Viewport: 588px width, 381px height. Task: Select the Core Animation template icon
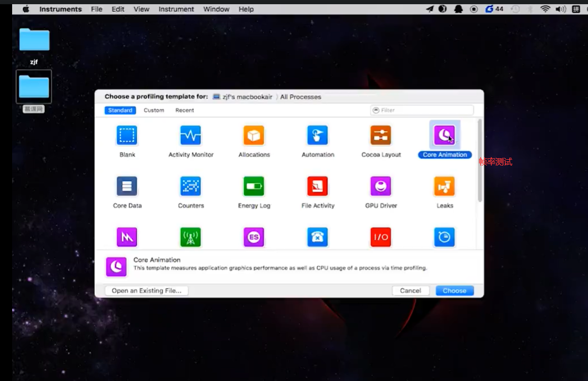[444, 135]
